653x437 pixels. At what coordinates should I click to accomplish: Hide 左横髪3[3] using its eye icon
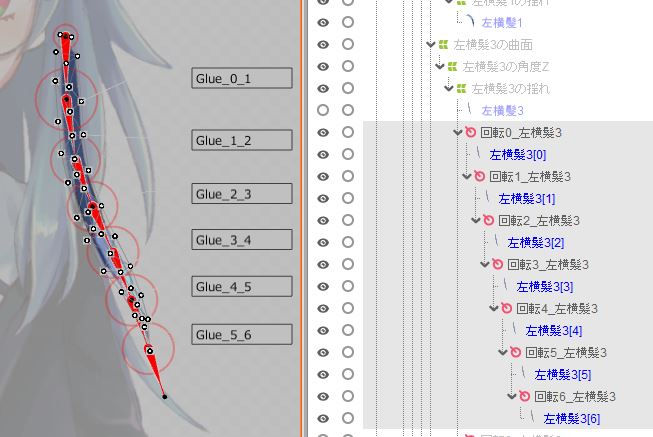click(323, 287)
